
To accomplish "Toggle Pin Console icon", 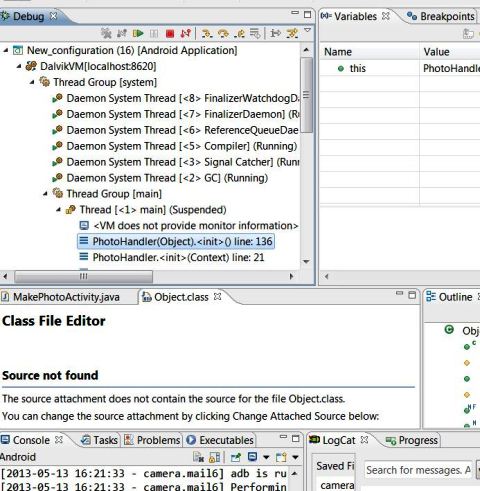I will [x=236, y=457].
